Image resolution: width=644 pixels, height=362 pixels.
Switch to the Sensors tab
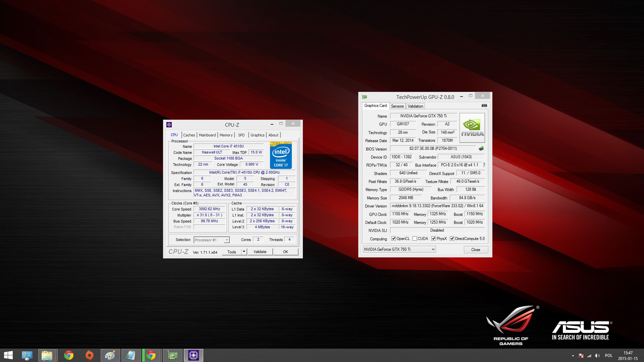[397, 106]
